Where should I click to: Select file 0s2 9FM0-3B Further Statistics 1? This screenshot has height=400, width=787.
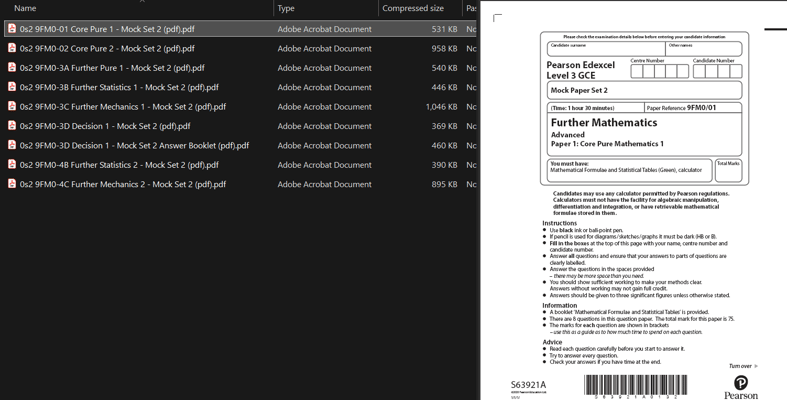click(119, 87)
